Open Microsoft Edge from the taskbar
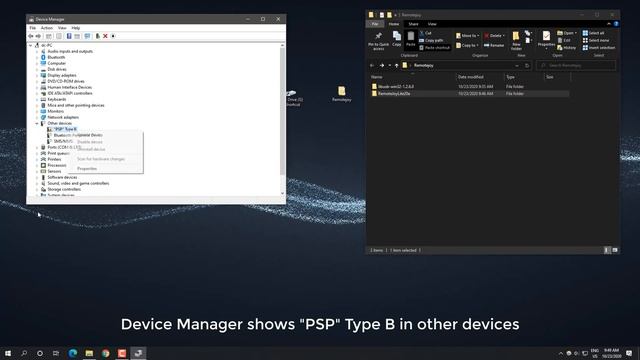Image resolution: width=640 pixels, height=360 pixels. coord(73,353)
